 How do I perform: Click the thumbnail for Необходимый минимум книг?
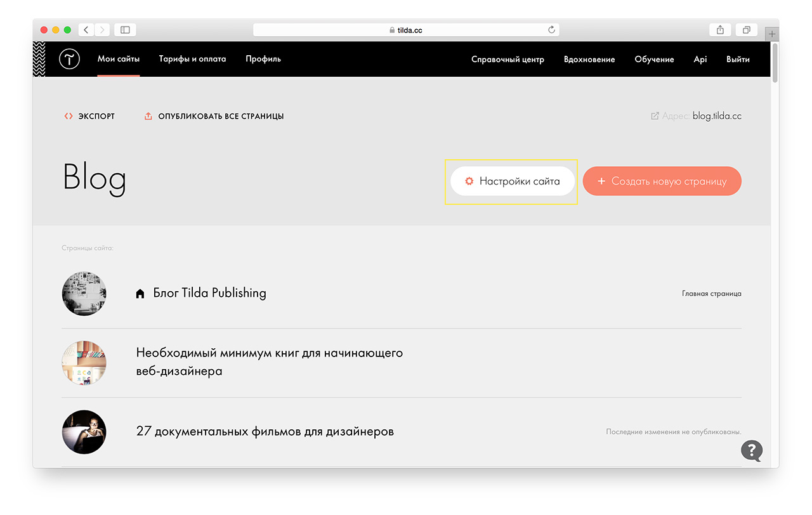coord(84,363)
